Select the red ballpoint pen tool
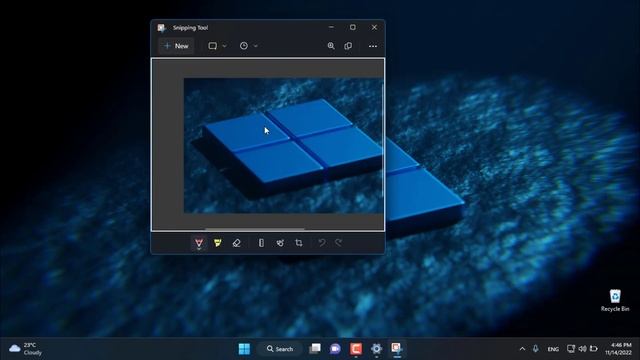Image resolution: width=640 pixels, height=360 pixels. [x=199, y=243]
